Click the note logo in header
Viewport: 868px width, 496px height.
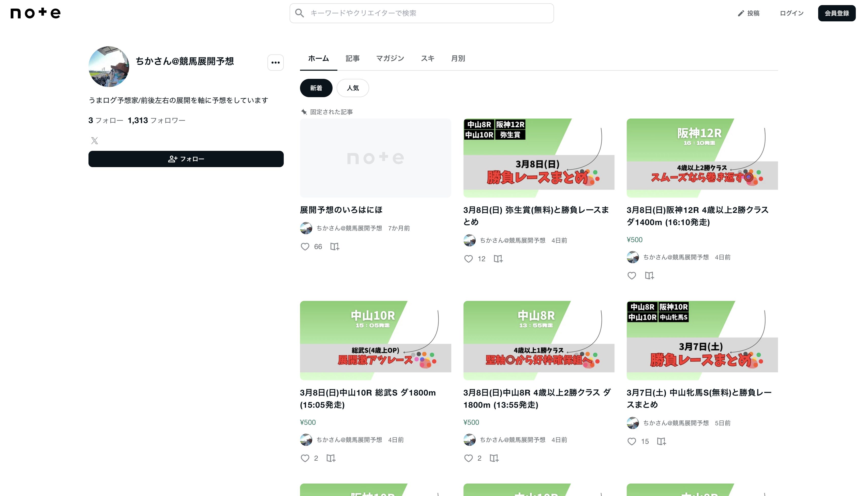[35, 13]
